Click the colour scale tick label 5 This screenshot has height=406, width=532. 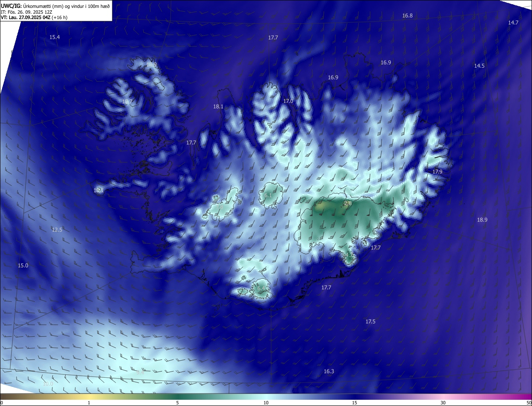click(177, 403)
